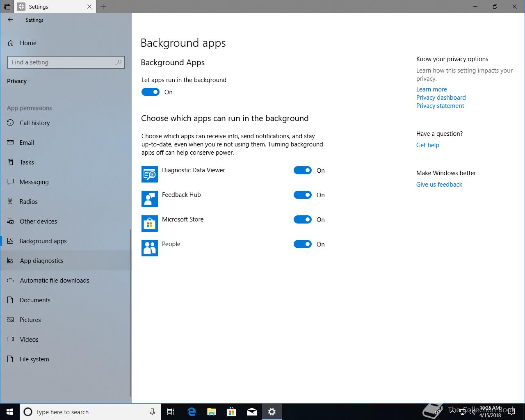Close the Settings tab
The width and height of the screenshot is (525, 420).
click(x=89, y=7)
